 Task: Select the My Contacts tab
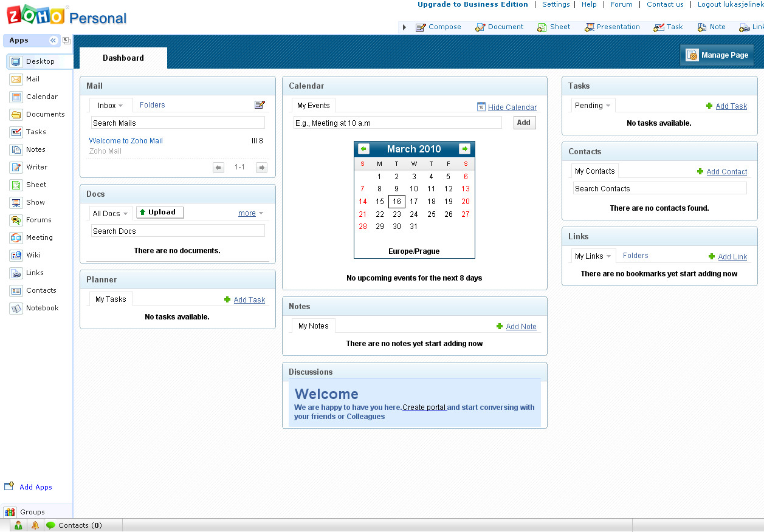(x=595, y=171)
